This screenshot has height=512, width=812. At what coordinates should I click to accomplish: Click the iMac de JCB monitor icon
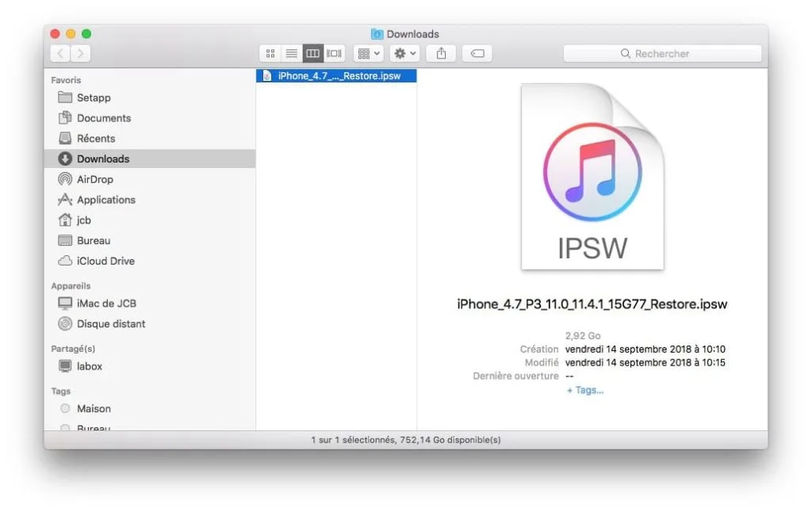click(65, 304)
